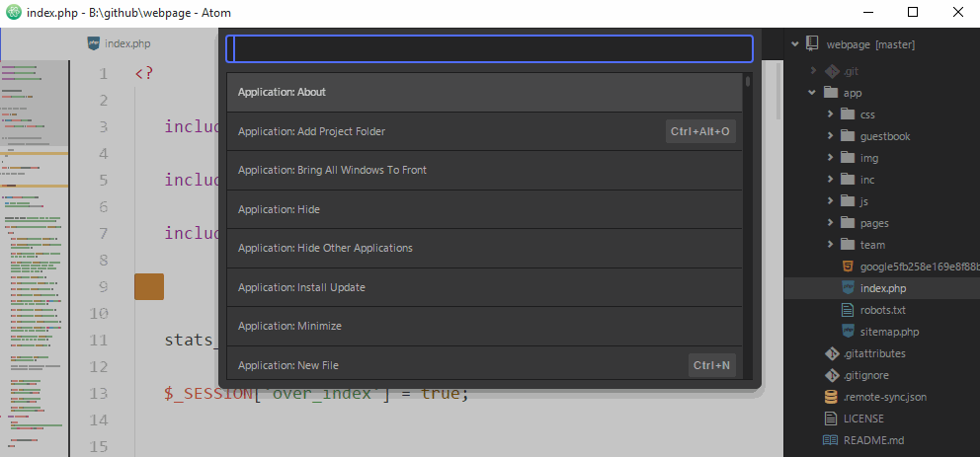This screenshot has height=457, width=980.
Task: Click the document icon beside LICENSE
Action: 831,419
